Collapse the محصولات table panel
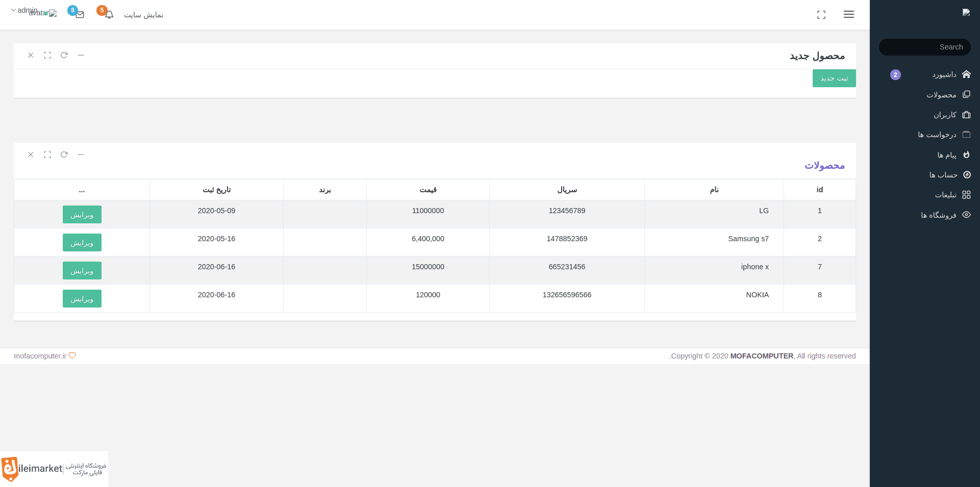 tap(81, 155)
